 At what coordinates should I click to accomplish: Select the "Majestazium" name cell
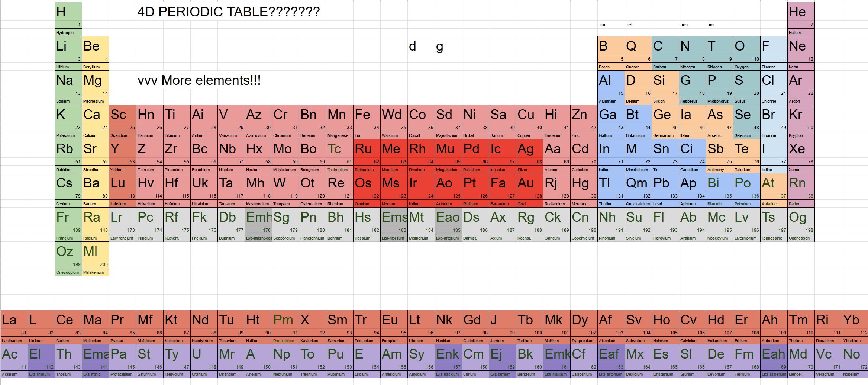pyautogui.click(x=448, y=135)
